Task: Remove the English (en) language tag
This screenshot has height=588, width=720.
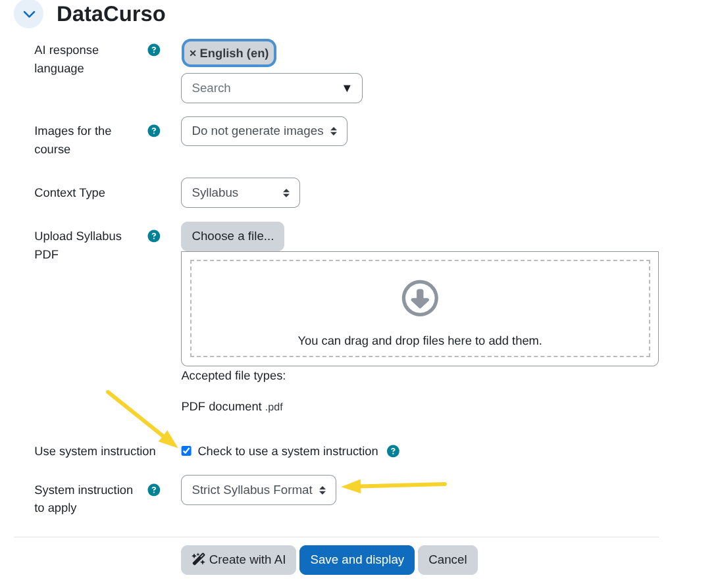Action: point(193,53)
